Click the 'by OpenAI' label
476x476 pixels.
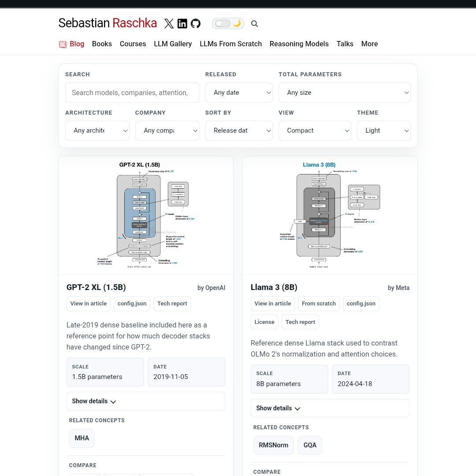(211, 288)
